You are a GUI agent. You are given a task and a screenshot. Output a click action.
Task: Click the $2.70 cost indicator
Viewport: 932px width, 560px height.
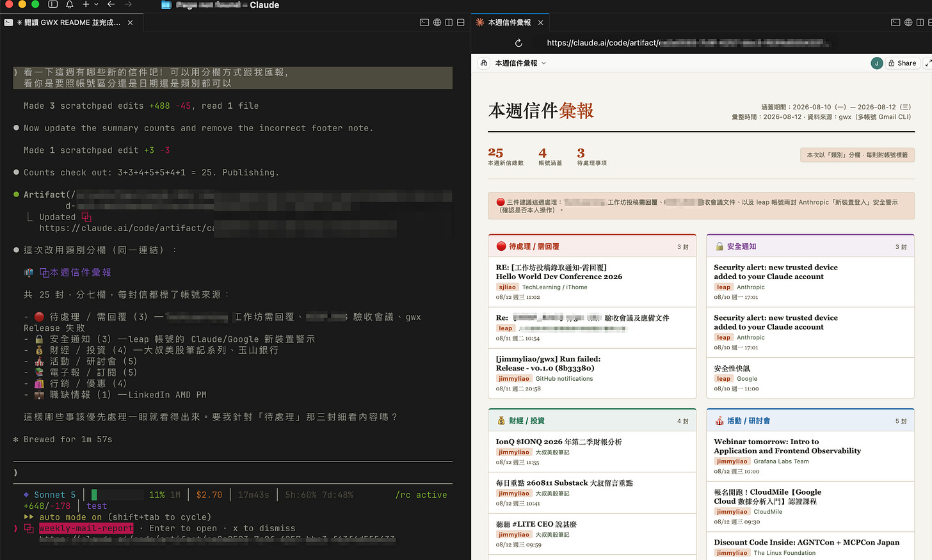click(x=209, y=495)
